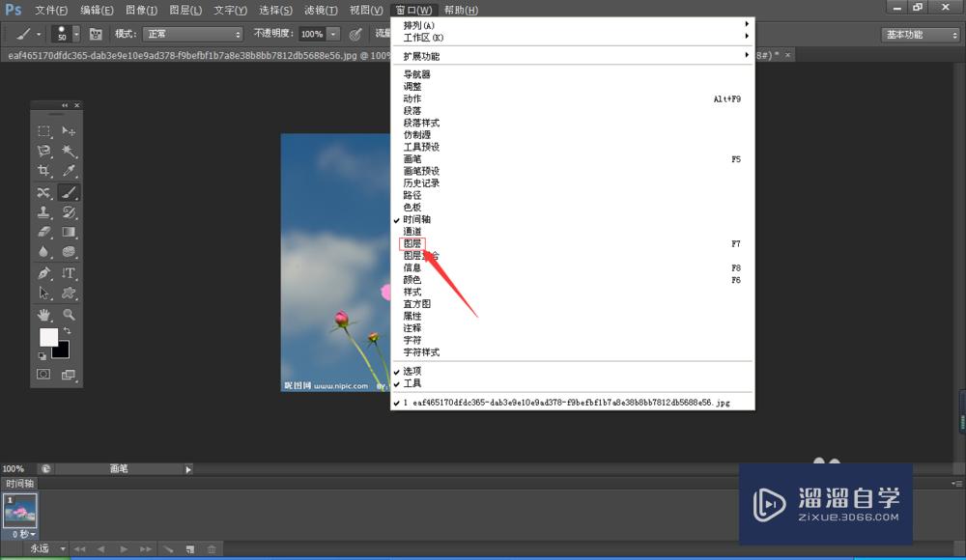
Task: Open the 图层 panel from the Window menu
Action: tap(412, 243)
